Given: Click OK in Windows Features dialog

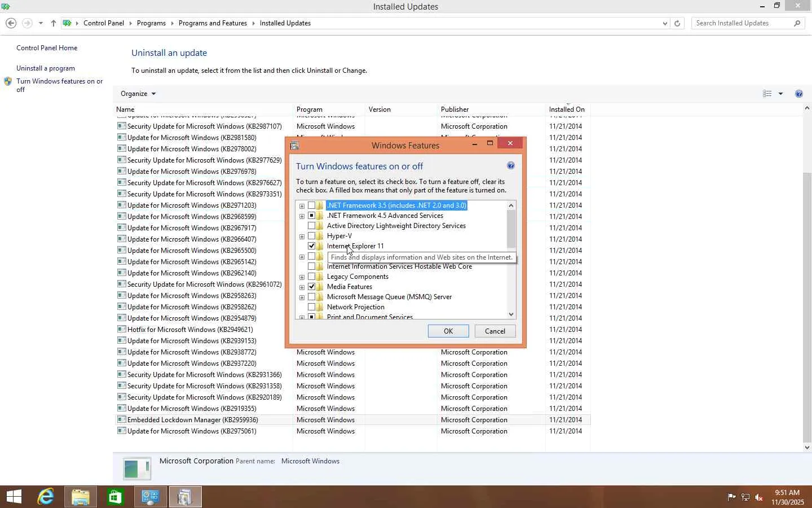Looking at the screenshot, I should [x=448, y=331].
